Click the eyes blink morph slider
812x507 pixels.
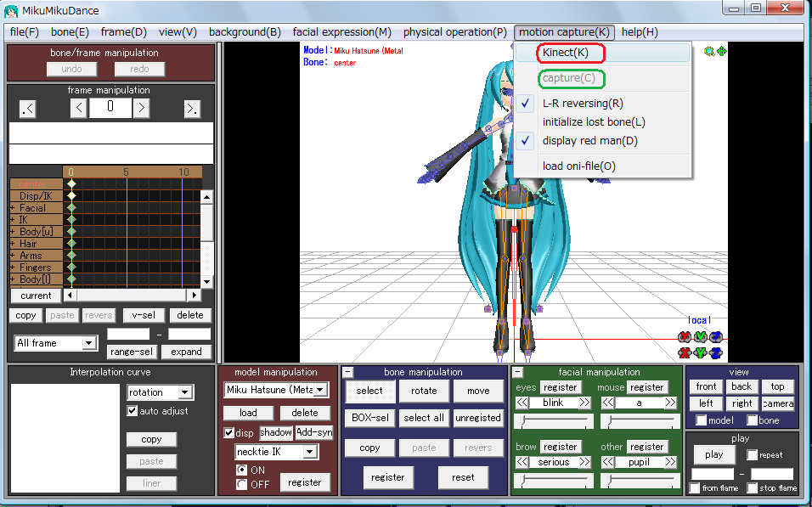point(554,421)
